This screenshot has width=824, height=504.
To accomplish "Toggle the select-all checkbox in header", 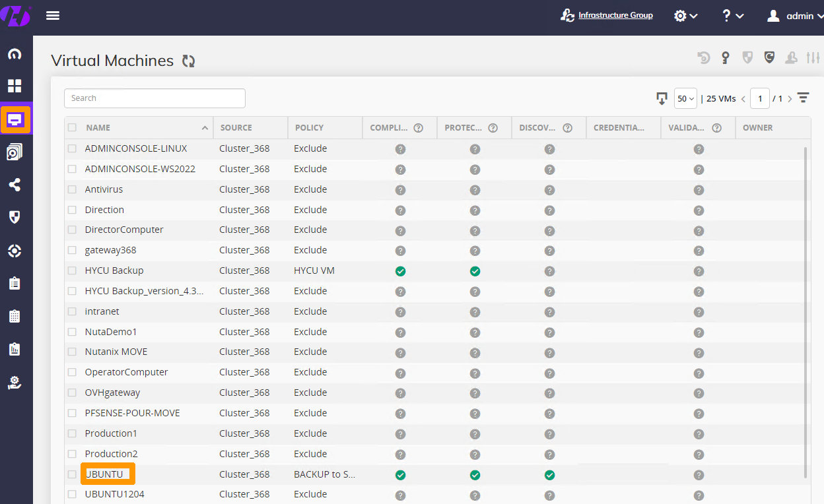I will pyautogui.click(x=72, y=128).
